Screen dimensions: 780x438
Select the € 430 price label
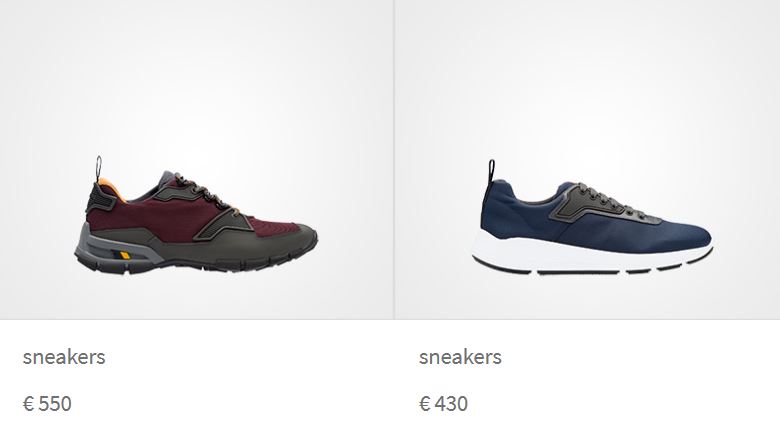pyautogui.click(x=443, y=404)
